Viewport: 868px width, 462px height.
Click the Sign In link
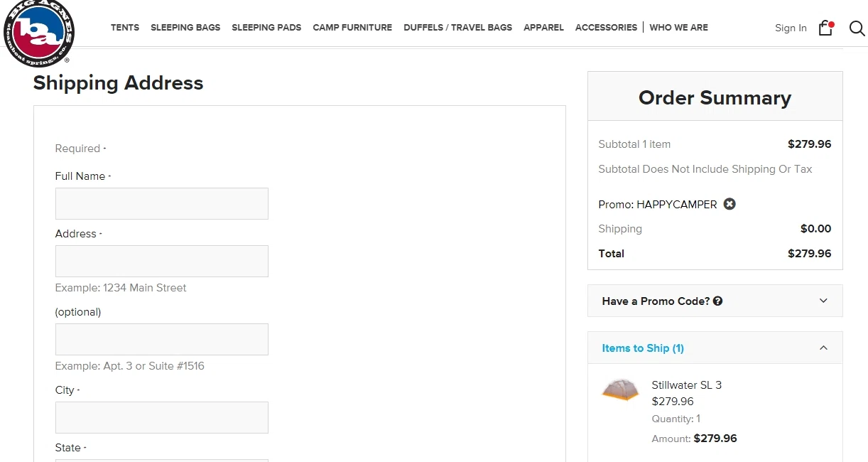point(791,28)
